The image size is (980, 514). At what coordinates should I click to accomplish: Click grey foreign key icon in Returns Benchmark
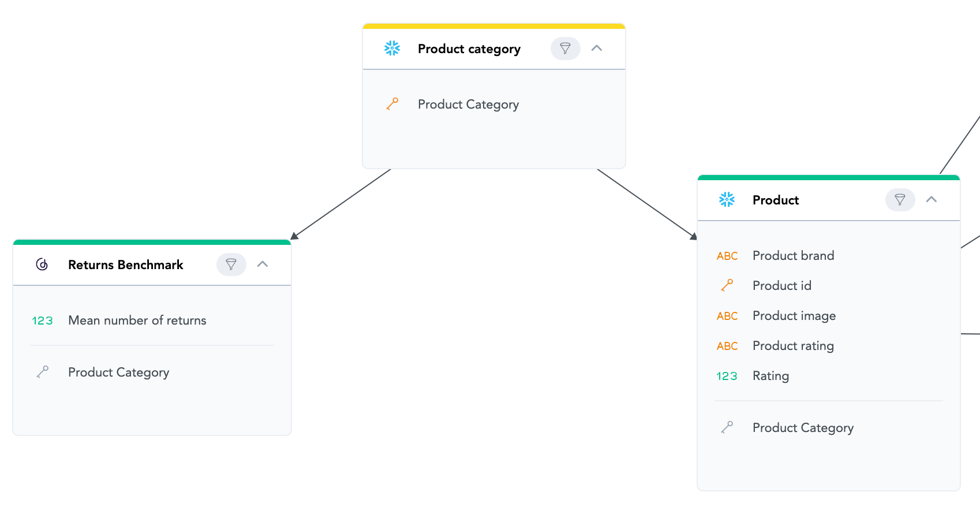pyautogui.click(x=42, y=372)
